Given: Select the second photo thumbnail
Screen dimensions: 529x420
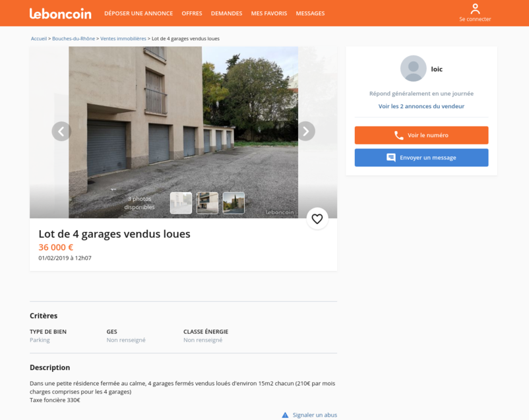Looking at the screenshot, I should pos(208,203).
